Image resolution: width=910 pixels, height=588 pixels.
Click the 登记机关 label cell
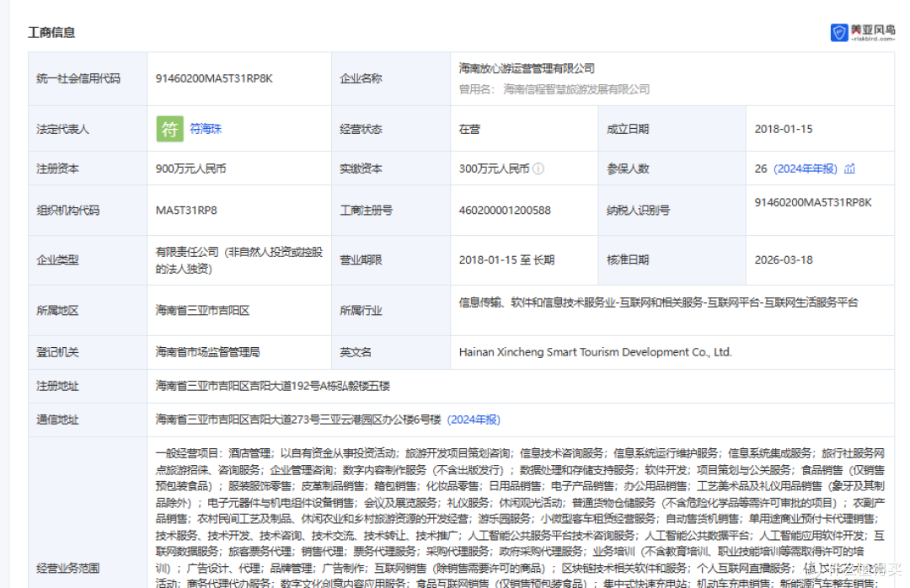point(88,352)
